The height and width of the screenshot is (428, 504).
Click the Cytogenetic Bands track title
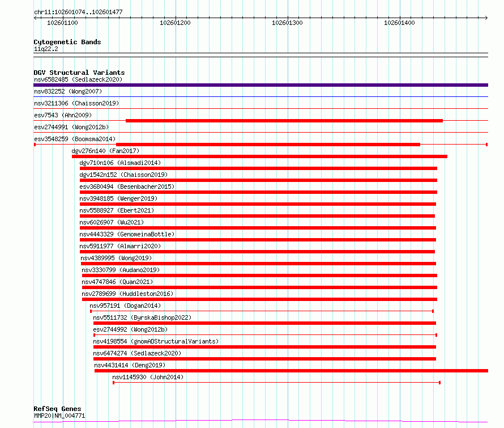67,42
